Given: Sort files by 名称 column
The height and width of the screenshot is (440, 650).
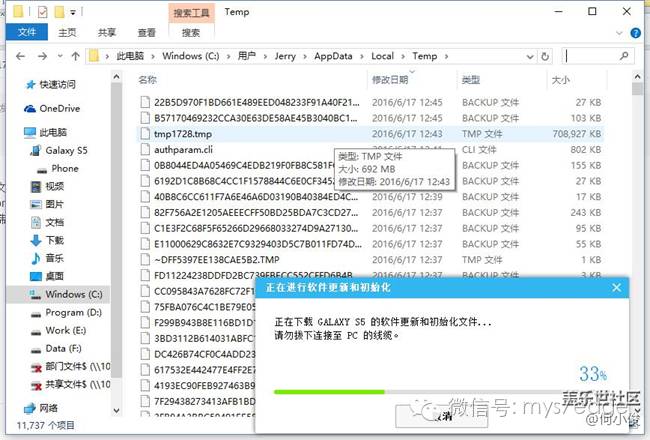Looking at the screenshot, I should pyautogui.click(x=148, y=80).
